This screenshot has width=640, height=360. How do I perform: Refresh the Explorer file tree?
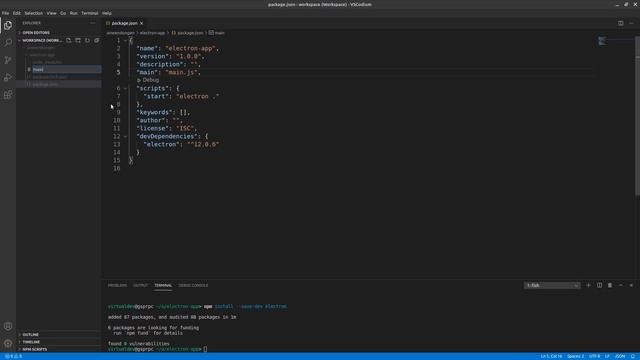point(87,40)
